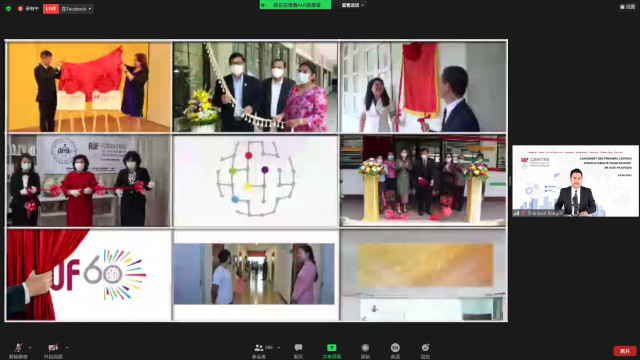640x360 pixels.
Task: Click the green share screen icon
Action: point(331,348)
